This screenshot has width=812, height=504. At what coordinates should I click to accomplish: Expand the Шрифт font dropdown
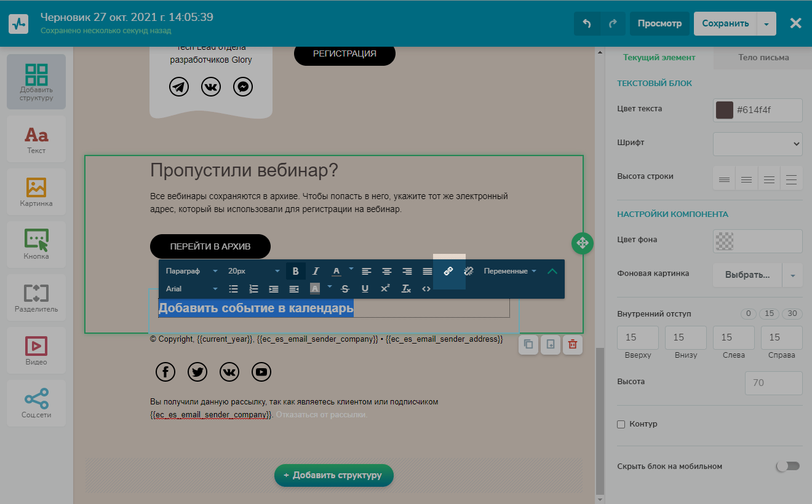[x=757, y=144]
